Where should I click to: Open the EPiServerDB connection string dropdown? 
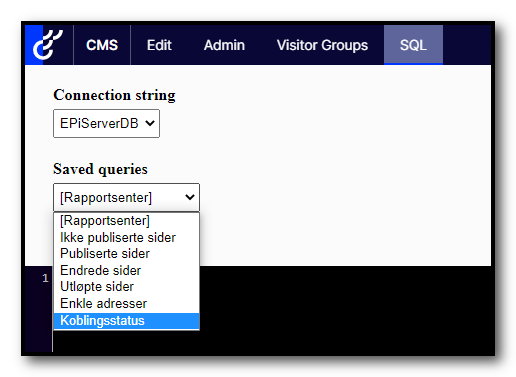click(x=106, y=123)
